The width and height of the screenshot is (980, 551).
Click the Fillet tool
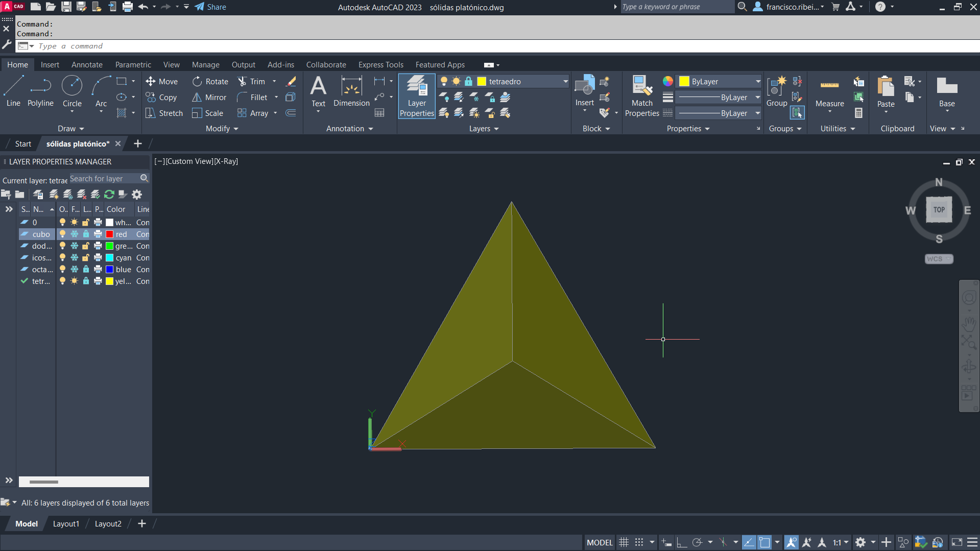252,97
